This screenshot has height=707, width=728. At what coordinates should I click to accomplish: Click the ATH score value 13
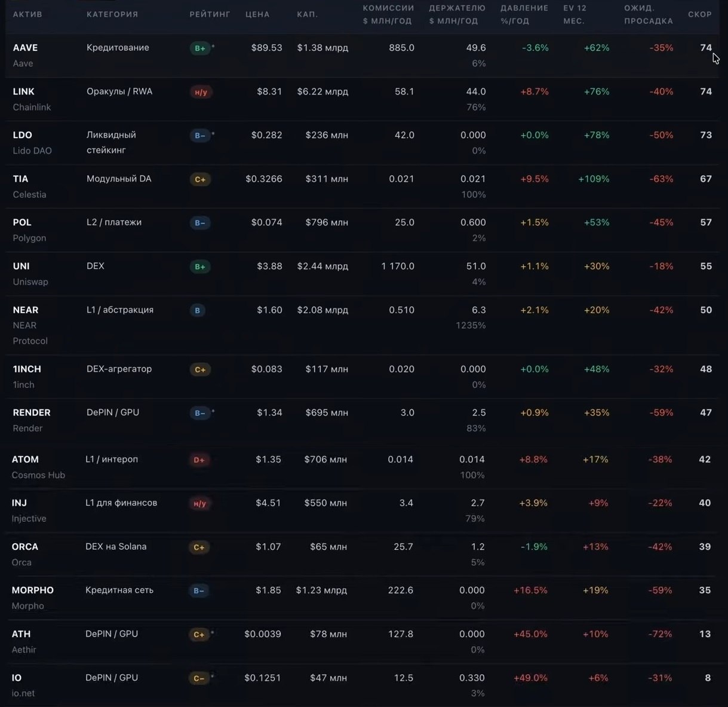[x=705, y=634]
